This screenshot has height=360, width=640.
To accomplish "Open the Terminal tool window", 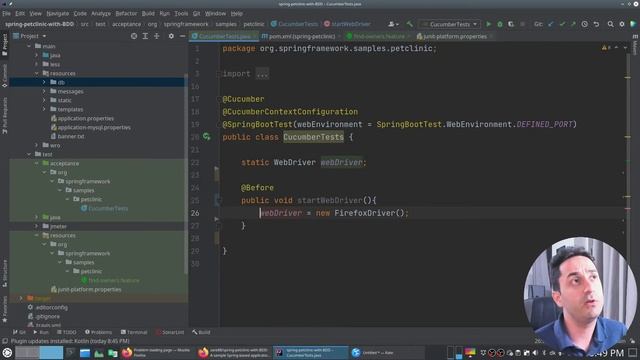I will click(x=134, y=332).
